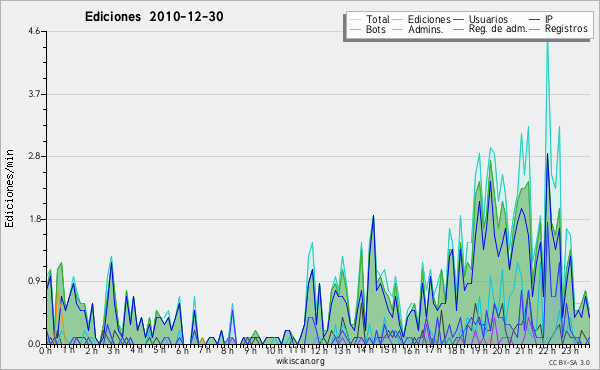The width and height of the screenshot is (600, 370).
Task: Select the 'Registros' legend label
Action: click(566, 29)
